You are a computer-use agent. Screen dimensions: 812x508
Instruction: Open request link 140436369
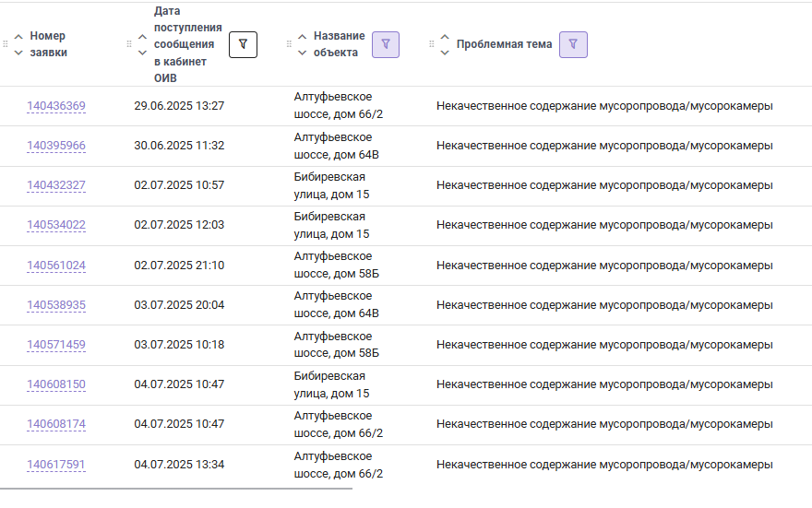56,106
